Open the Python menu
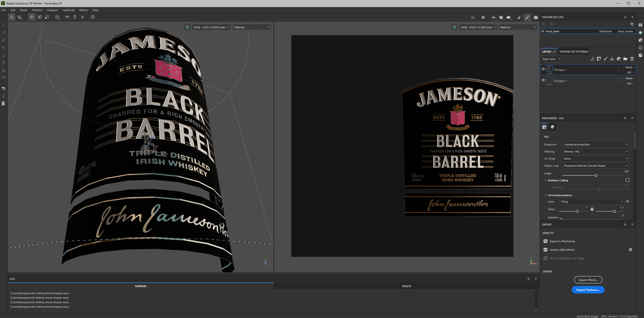The height and width of the screenshot is (318, 644). (x=83, y=10)
